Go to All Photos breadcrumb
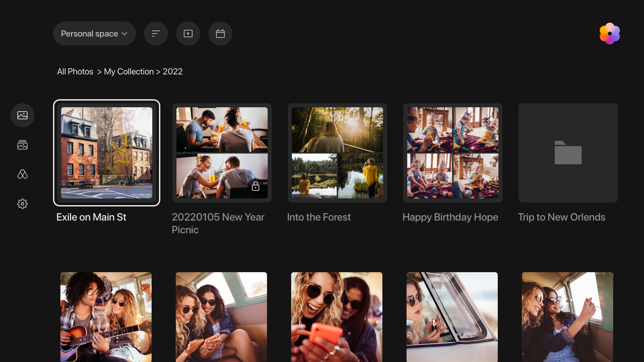 point(75,71)
